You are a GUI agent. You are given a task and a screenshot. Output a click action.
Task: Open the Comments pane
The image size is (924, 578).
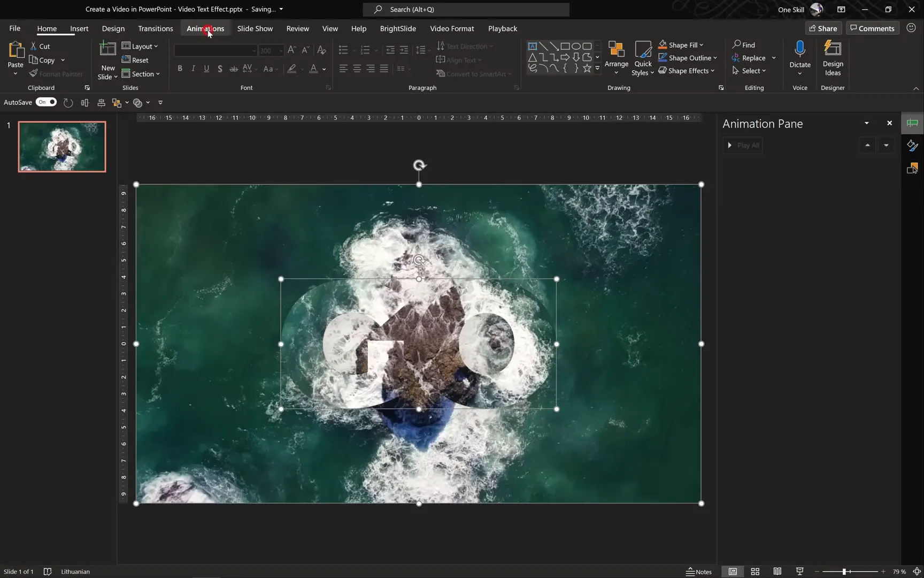(873, 28)
